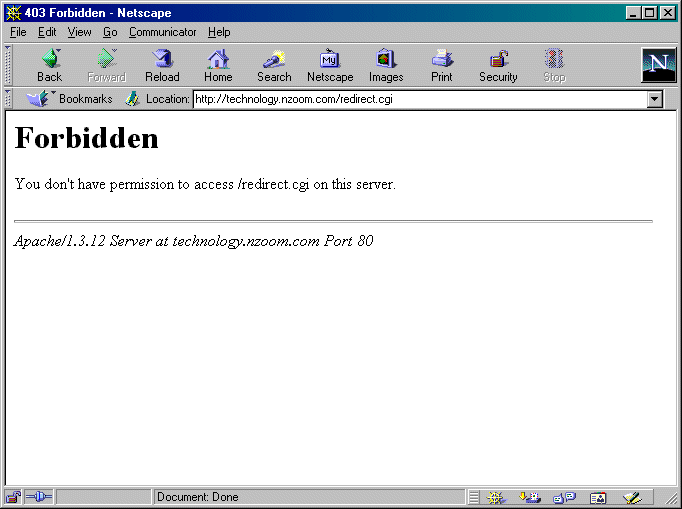Open the Bookmarks dropdown menu
The height and width of the screenshot is (509, 682).
click(x=70, y=99)
